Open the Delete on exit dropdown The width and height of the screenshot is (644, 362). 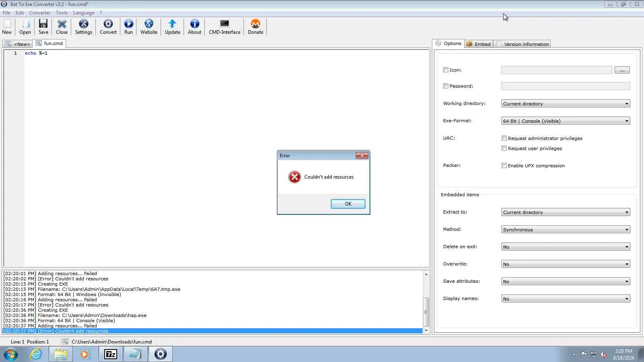click(x=566, y=247)
